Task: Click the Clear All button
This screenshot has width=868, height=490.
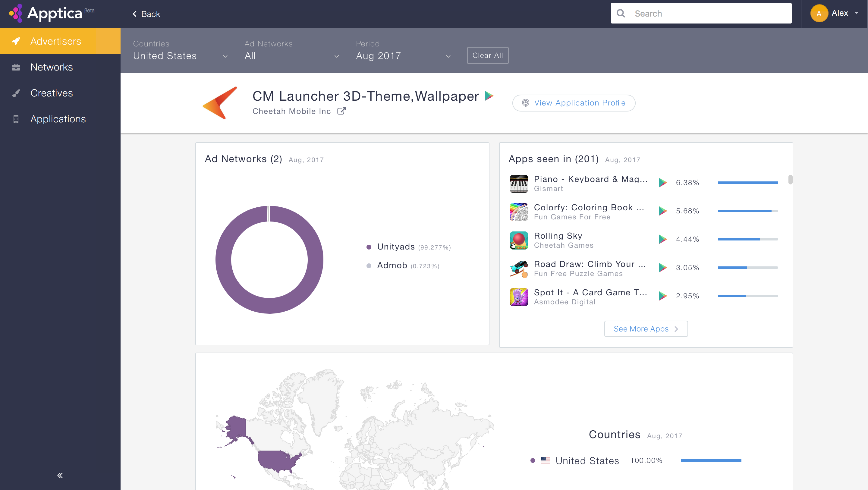Action: 488,56
